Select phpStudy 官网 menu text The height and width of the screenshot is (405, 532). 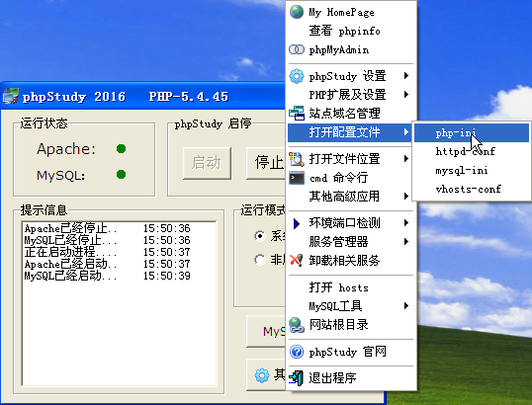coord(347,352)
